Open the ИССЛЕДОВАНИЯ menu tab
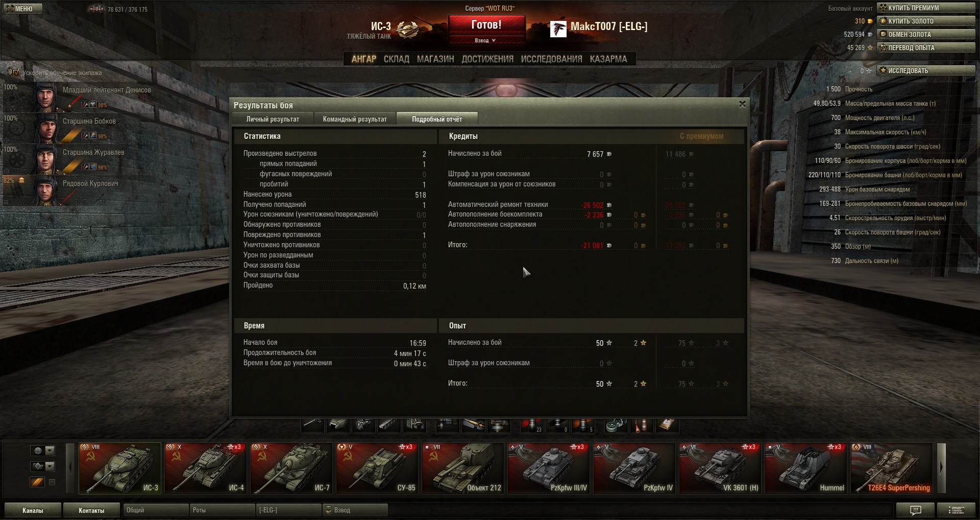 551,59
